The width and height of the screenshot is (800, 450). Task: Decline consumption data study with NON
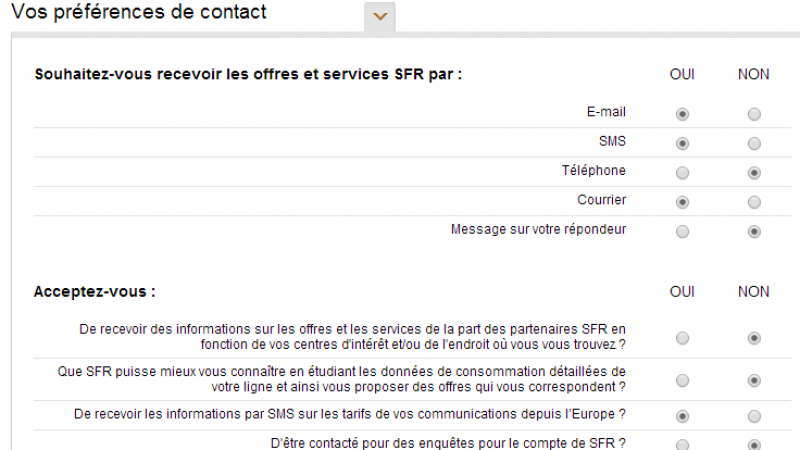coord(754,380)
